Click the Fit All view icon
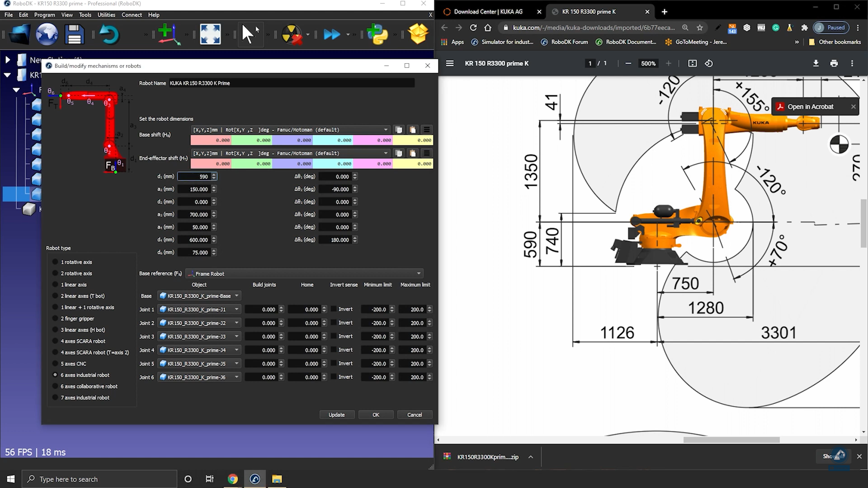 [210, 34]
